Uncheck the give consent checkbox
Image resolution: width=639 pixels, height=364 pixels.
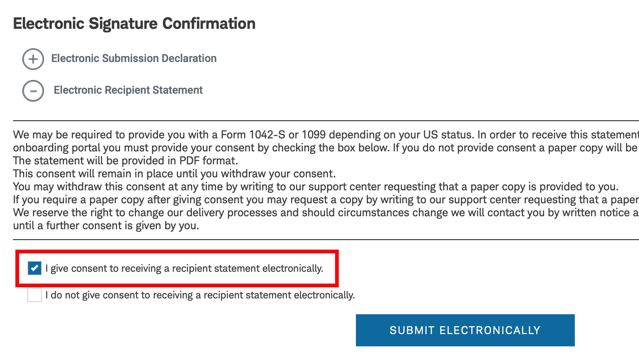point(35,268)
